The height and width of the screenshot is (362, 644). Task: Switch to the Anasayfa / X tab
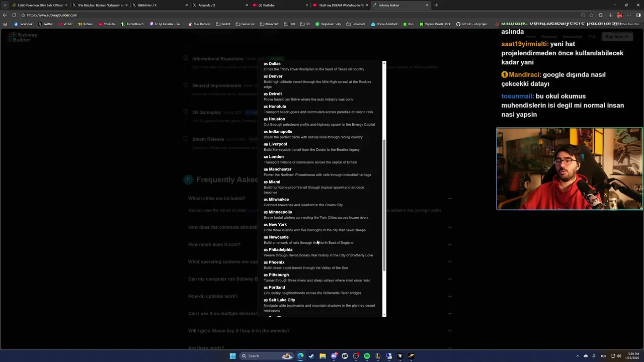pyautogui.click(x=220, y=5)
